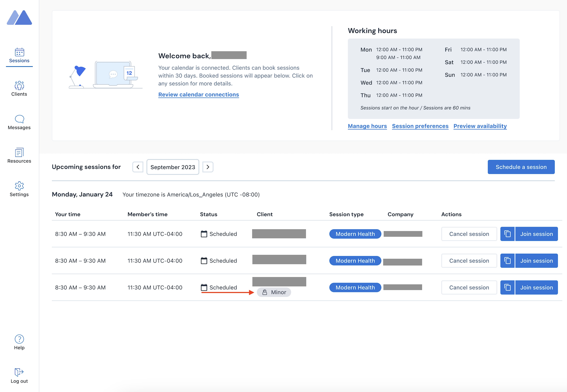Click Schedule a session button
This screenshot has height=392, width=567.
click(x=521, y=167)
